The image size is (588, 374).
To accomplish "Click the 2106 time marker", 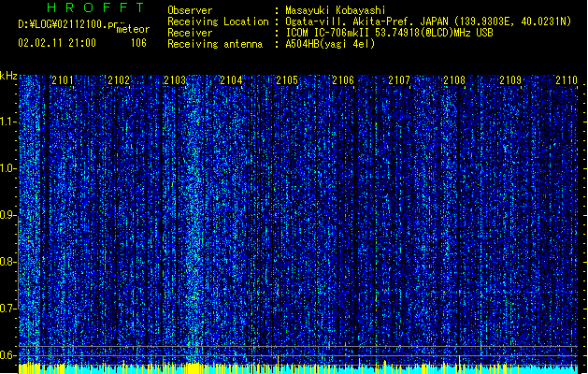I will (x=343, y=80).
